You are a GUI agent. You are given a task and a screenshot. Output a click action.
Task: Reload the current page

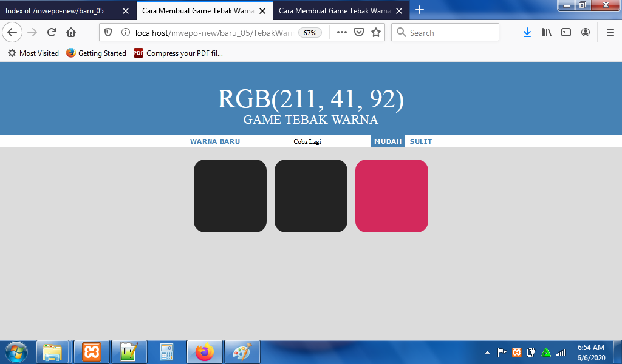point(52,33)
